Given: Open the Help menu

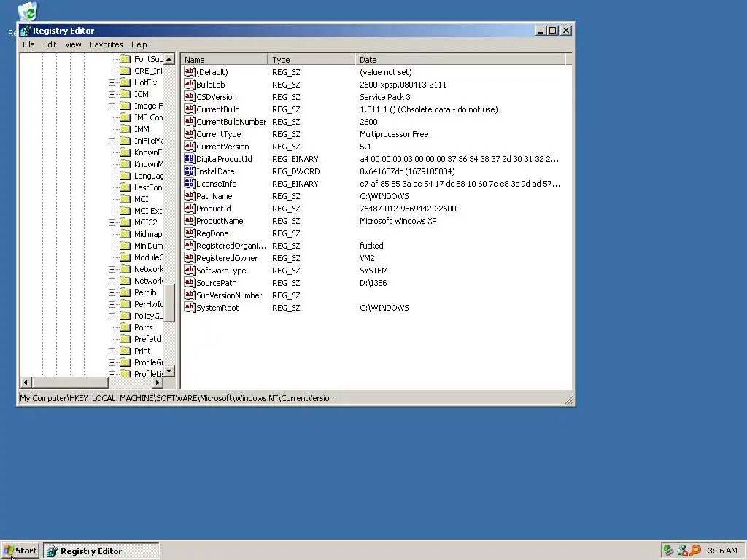Looking at the screenshot, I should tap(139, 44).
